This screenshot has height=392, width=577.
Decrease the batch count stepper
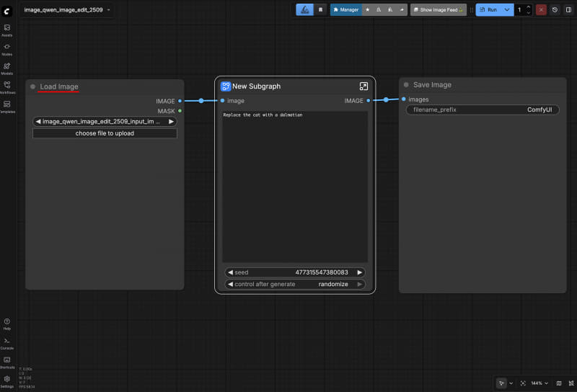click(x=529, y=13)
